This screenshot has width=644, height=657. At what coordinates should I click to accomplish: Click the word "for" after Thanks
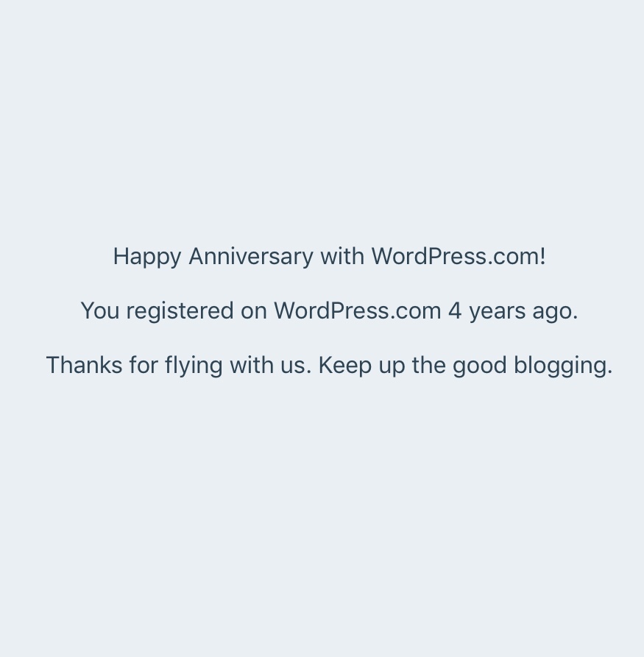144,366
